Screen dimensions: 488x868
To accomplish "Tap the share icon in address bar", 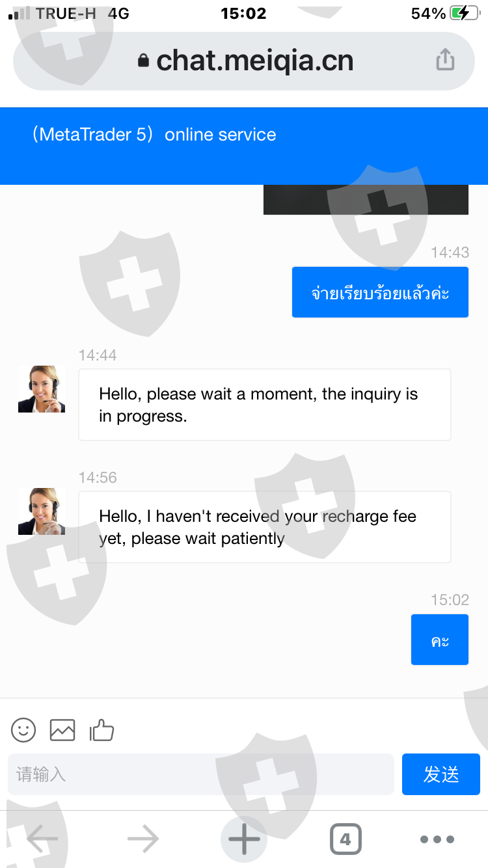I will click(x=445, y=61).
